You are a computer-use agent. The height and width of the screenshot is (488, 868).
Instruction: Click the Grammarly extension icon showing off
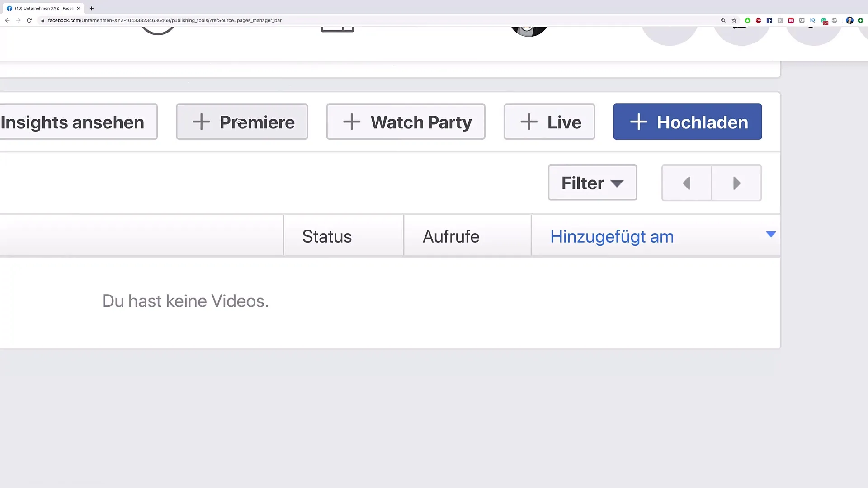pos(824,21)
